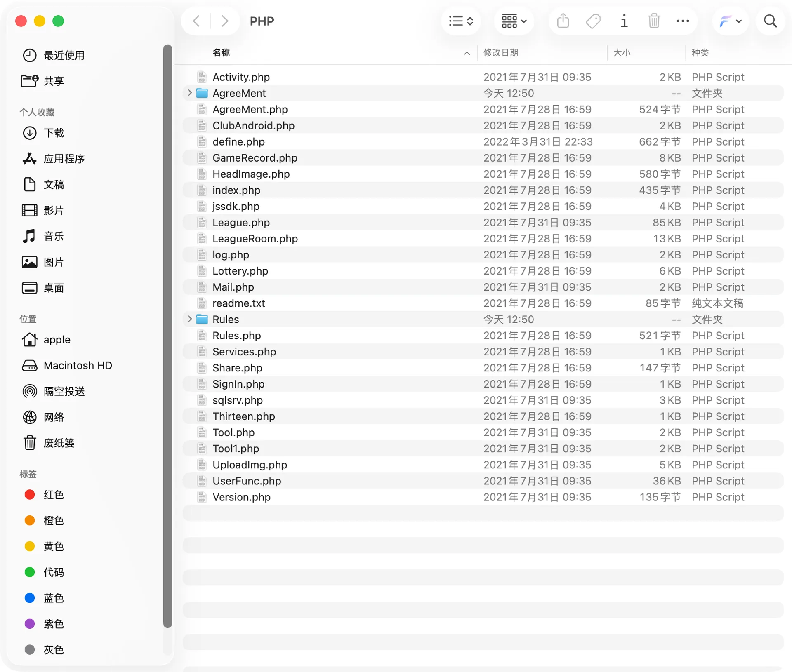Viewport: 792px width, 672px height.
Task: Click the sidebar scrollbar
Action: (167, 336)
